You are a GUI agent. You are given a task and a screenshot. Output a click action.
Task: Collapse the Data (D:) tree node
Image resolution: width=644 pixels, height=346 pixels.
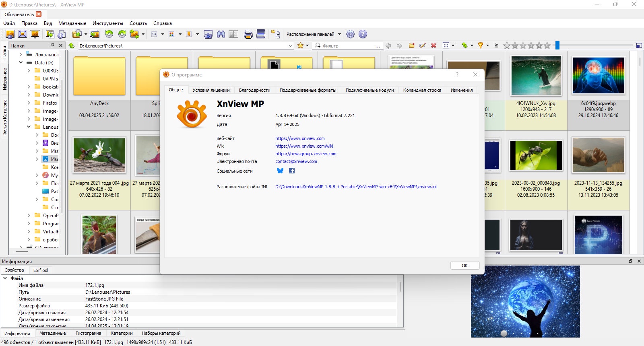(x=21, y=62)
